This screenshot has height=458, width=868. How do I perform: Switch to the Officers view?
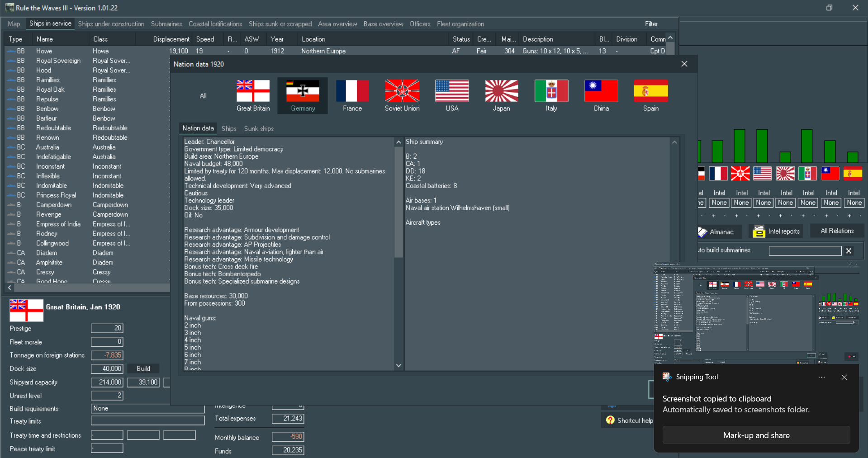coord(420,24)
